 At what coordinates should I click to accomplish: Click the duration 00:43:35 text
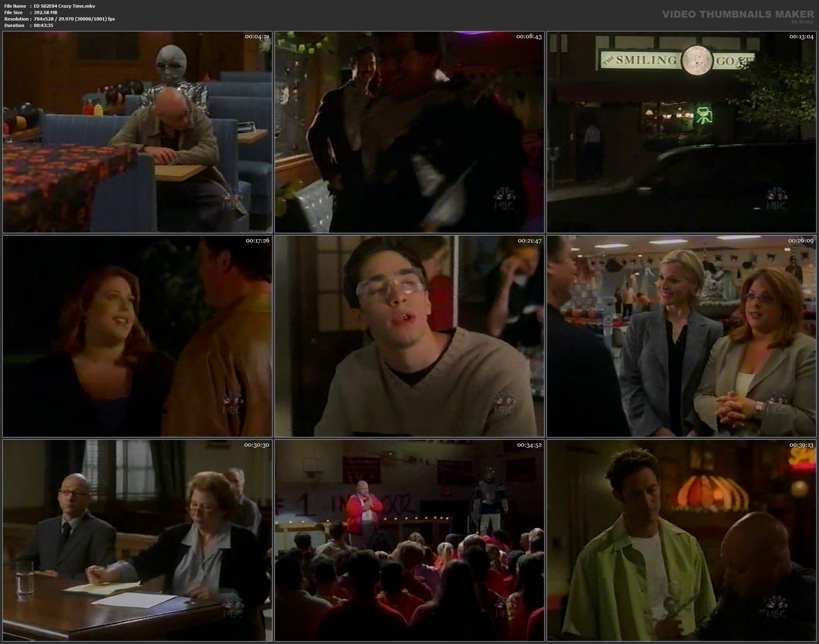pyautogui.click(x=44, y=25)
